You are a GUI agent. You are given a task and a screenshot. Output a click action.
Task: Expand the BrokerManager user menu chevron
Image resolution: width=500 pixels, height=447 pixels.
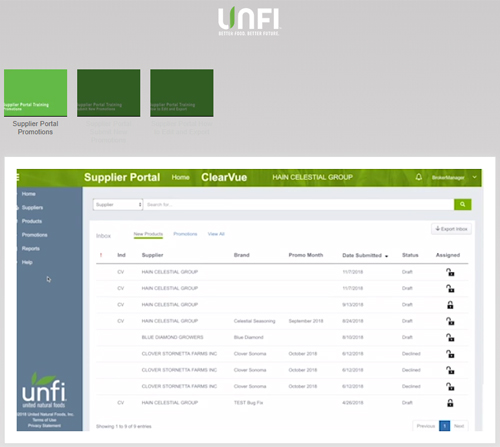coord(474,177)
